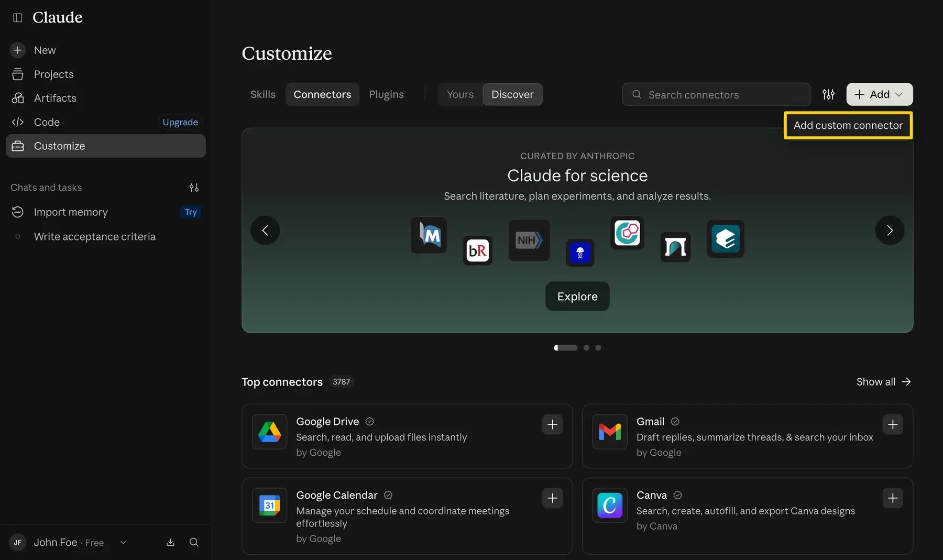Switch to the Plugins tab

[386, 94]
